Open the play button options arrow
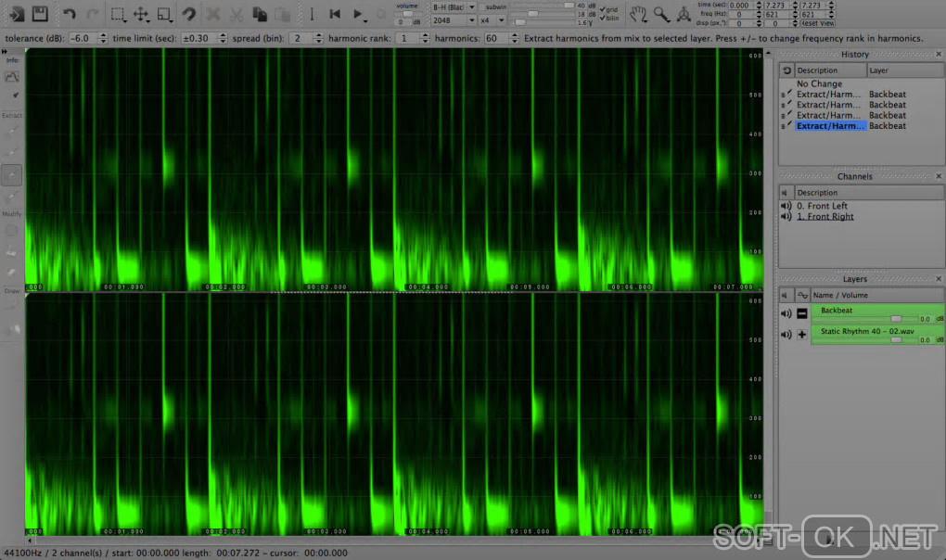 [365, 20]
